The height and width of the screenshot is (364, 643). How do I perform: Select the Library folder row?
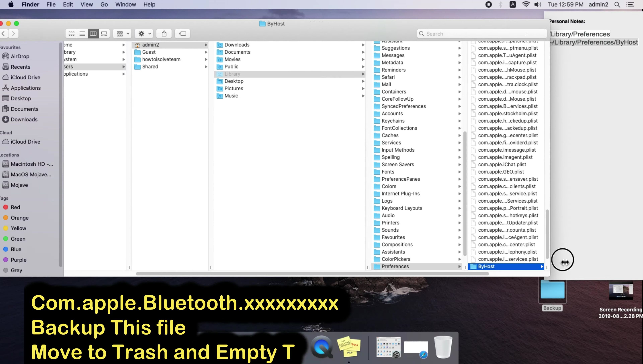pos(290,74)
